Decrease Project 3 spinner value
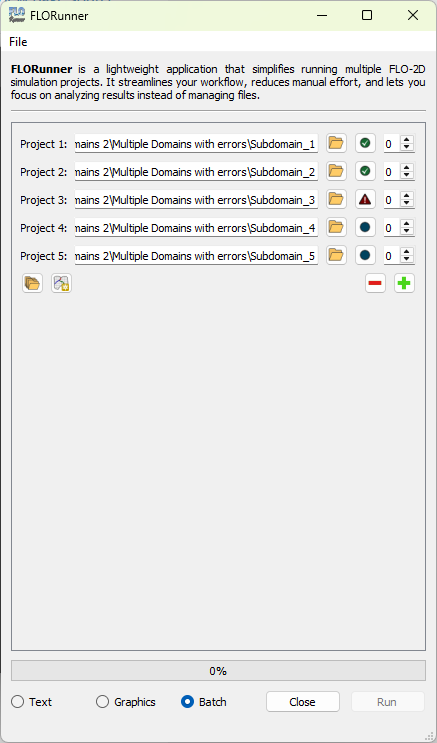This screenshot has height=743, width=437. pyautogui.click(x=406, y=204)
